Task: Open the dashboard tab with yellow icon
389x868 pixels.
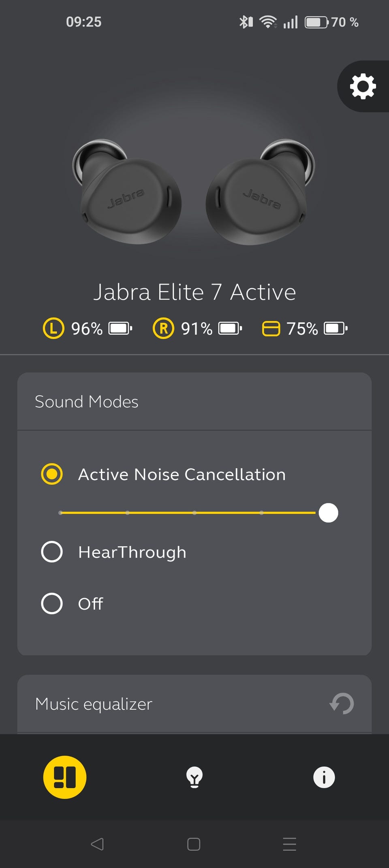Action: coord(65,777)
